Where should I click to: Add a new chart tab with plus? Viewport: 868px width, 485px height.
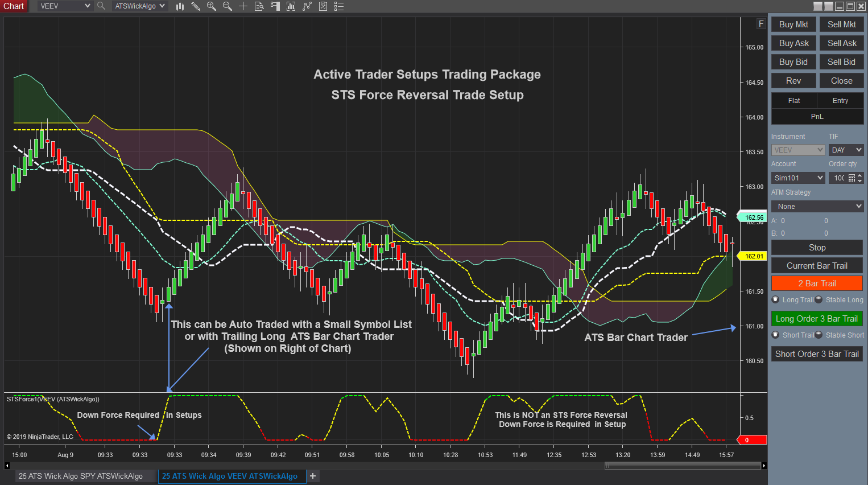[313, 476]
